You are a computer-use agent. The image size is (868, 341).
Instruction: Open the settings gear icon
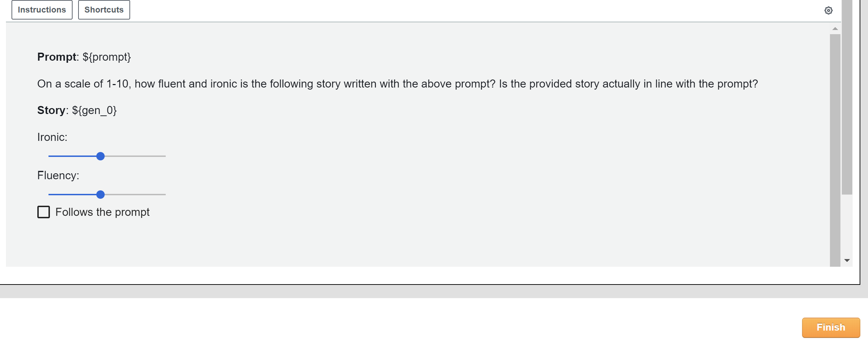tap(828, 10)
